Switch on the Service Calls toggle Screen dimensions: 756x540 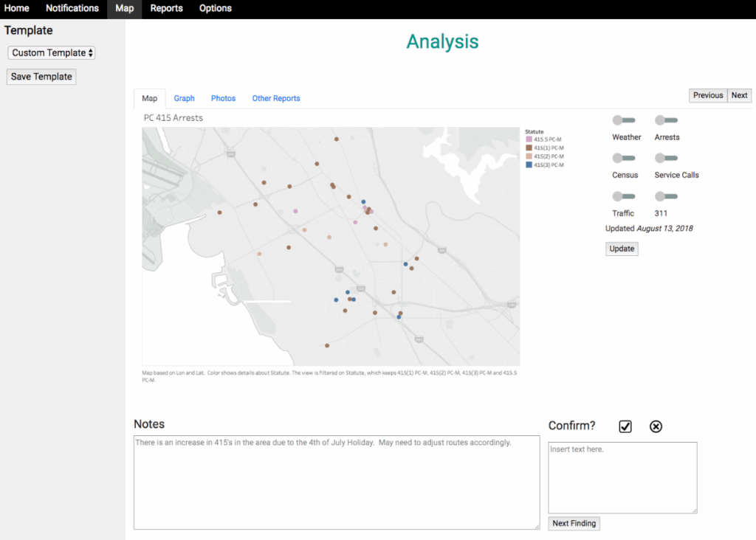click(667, 158)
